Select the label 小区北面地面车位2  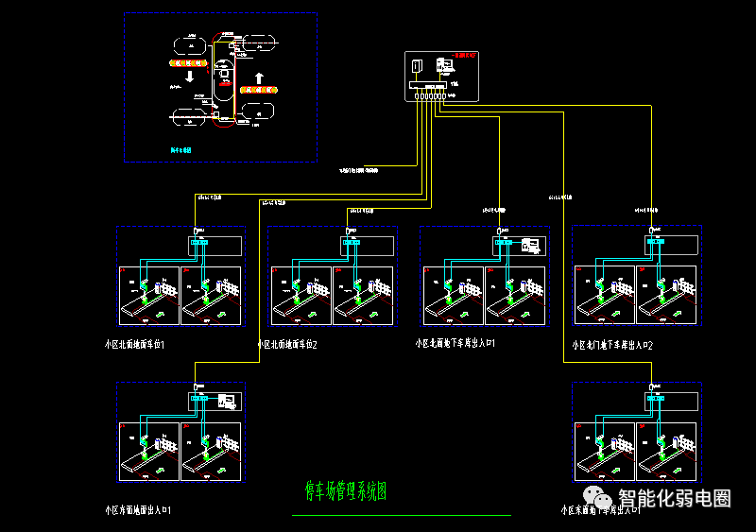(287, 344)
